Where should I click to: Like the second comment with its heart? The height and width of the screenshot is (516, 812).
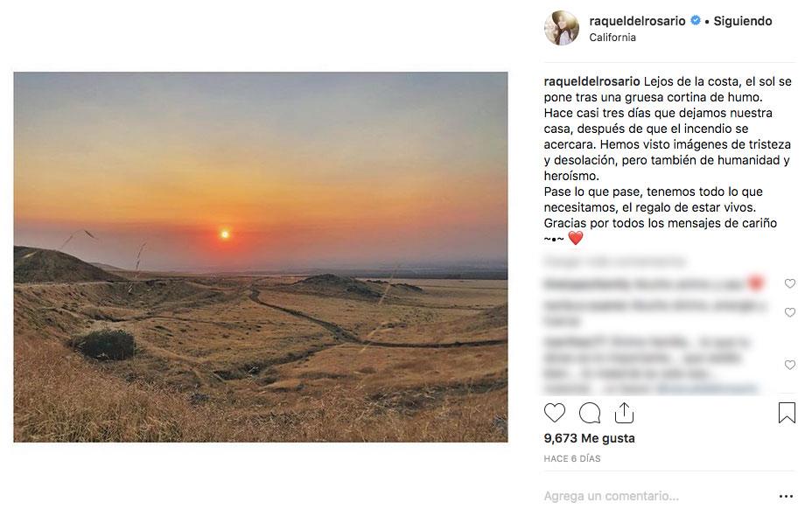pyautogui.click(x=790, y=312)
